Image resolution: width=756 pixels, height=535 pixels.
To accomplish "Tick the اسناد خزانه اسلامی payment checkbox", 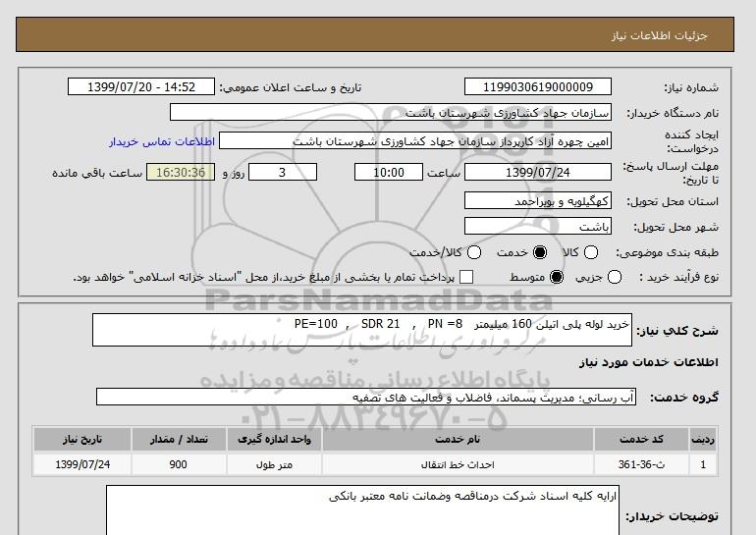I will point(466,278).
